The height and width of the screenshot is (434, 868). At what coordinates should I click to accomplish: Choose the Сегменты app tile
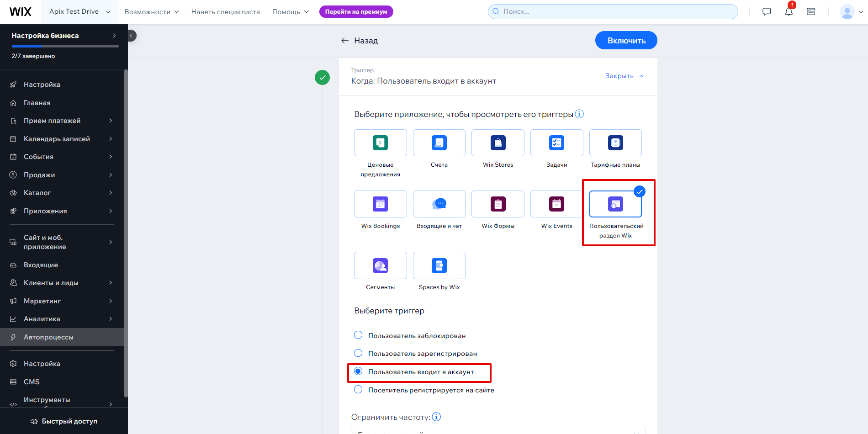click(x=380, y=265)
